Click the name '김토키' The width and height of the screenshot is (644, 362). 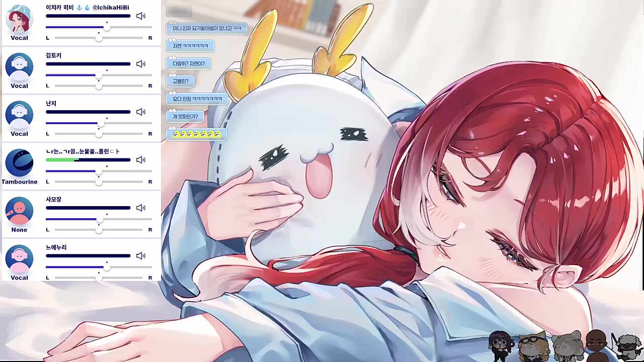point(53,55)
